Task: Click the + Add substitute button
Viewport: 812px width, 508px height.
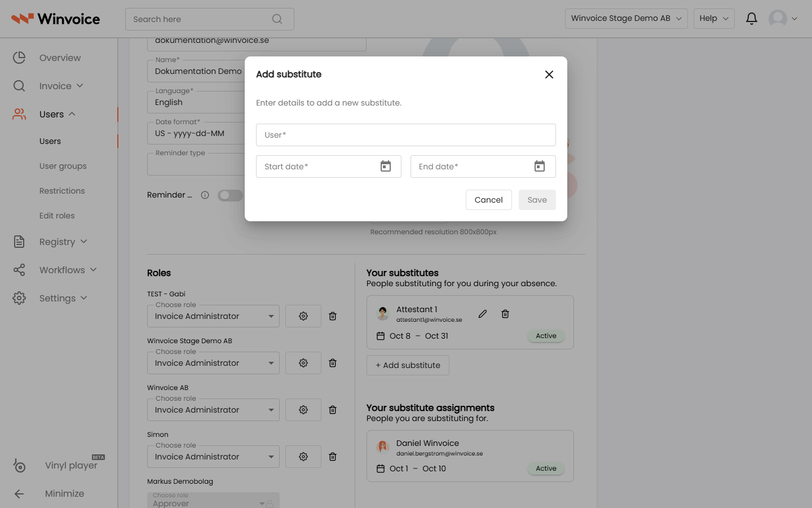Action: 408,365
